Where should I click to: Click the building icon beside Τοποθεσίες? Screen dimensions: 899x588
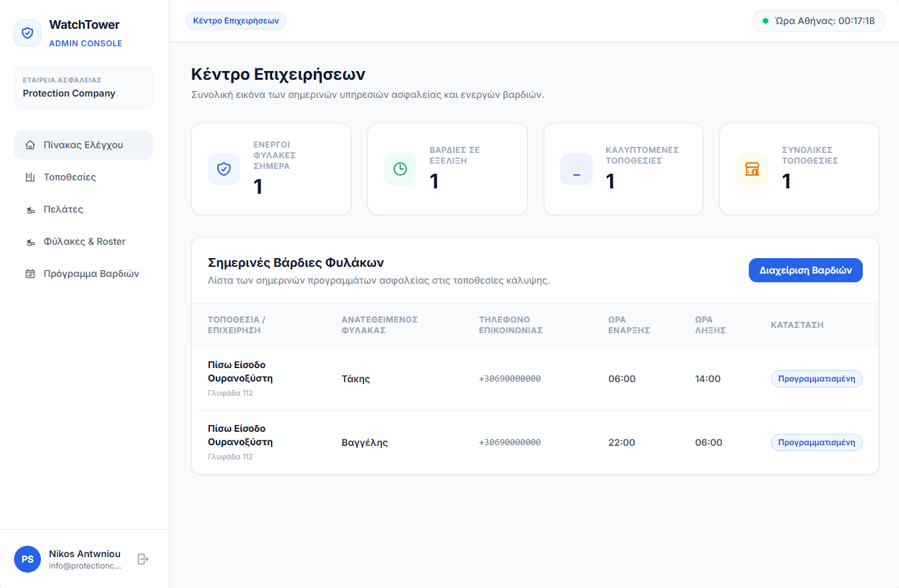tap(29, 177)
